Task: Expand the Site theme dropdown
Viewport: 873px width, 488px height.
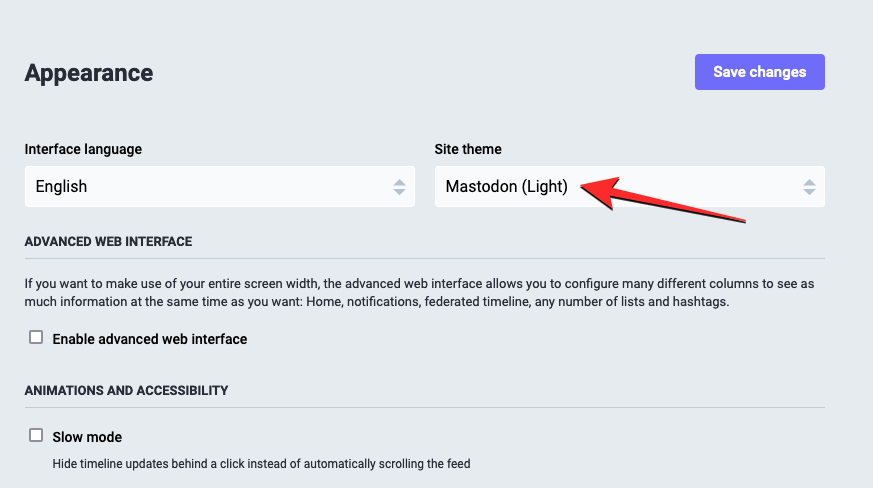Action: tap(629, 187)
